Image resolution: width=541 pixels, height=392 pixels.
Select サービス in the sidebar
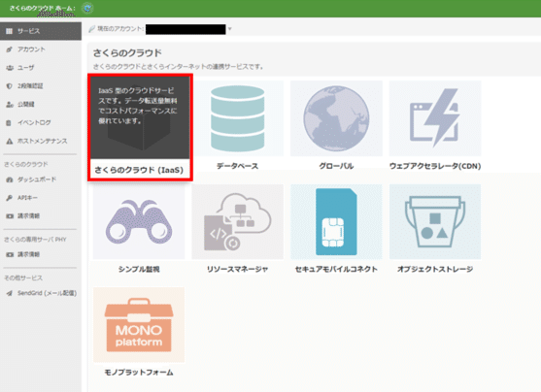41,31
